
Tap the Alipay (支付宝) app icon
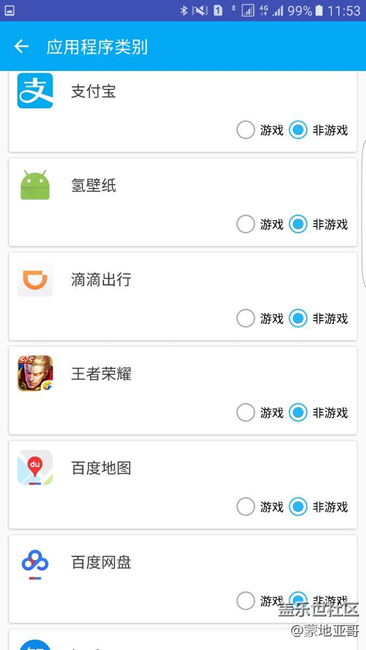tap(35, 91)
